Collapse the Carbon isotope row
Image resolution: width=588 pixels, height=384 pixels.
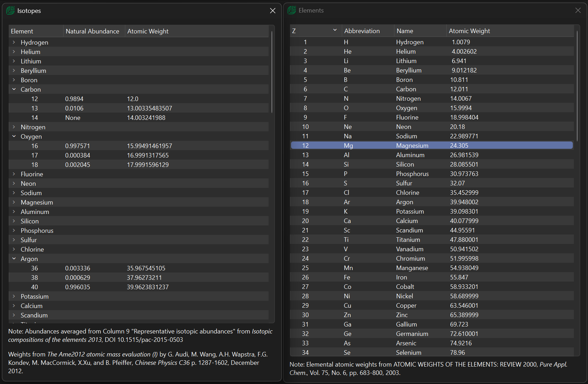(x=14, y=89)
